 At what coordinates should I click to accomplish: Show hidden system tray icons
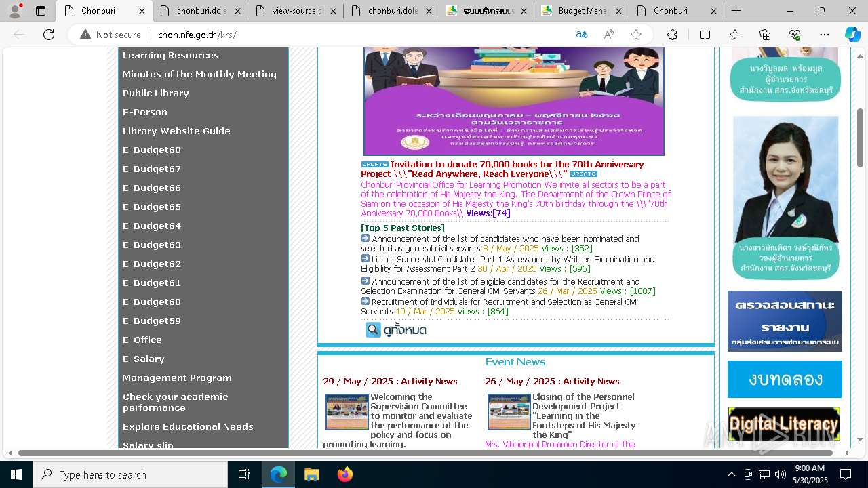click(731, 474)
